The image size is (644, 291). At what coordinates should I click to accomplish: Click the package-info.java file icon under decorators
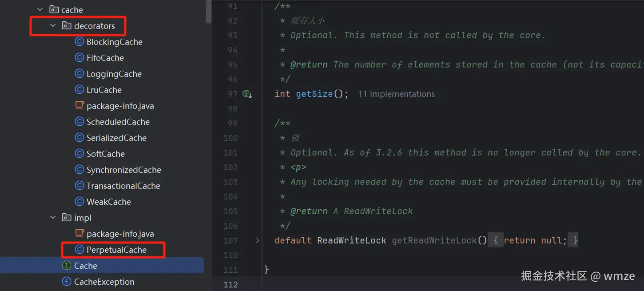click(x=80, y=106)
